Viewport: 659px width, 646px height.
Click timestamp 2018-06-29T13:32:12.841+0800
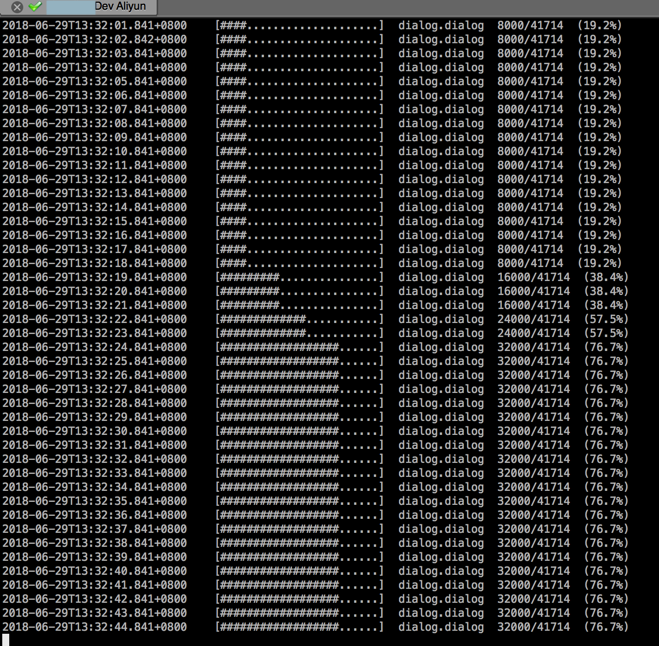tap(95, 179)
